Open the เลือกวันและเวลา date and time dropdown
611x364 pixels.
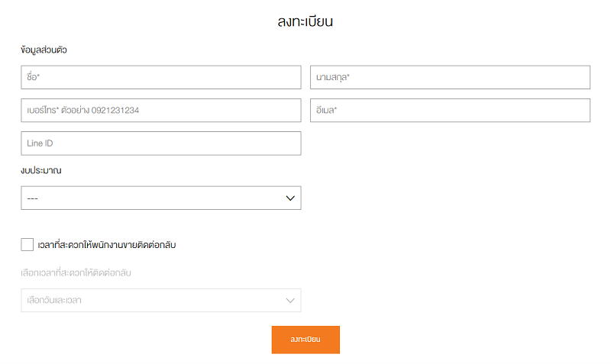click(161, 300)
